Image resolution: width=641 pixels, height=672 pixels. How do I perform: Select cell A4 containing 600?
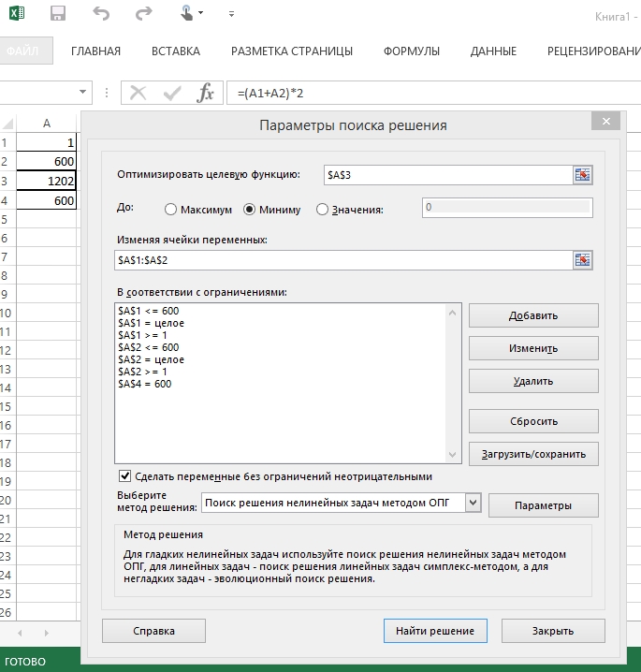click(46, 200)
